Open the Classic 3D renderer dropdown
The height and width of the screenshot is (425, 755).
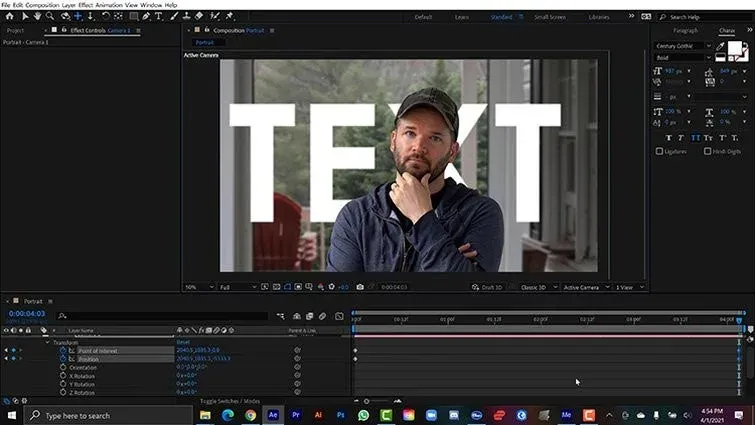(538, 287)
